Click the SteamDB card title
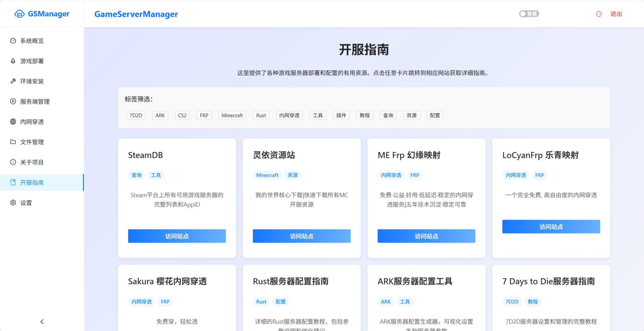Screen dimensions: 644x331 [x=145, y=155]
